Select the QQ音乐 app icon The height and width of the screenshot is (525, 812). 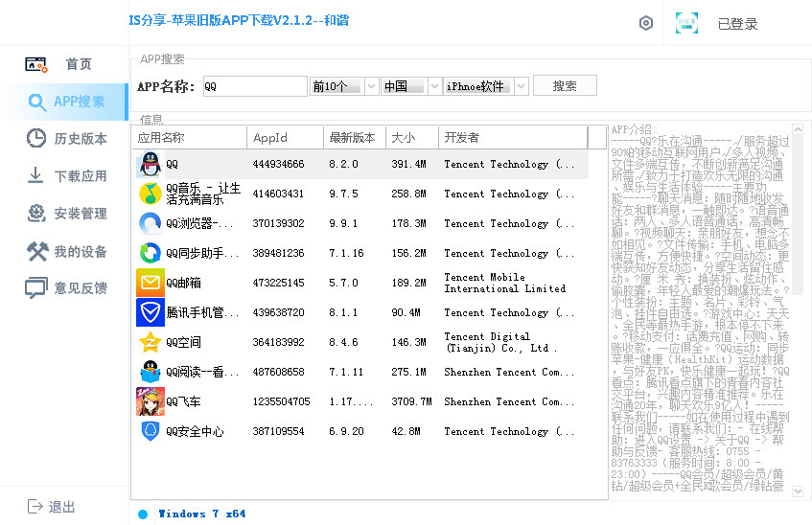click(150, 194)
